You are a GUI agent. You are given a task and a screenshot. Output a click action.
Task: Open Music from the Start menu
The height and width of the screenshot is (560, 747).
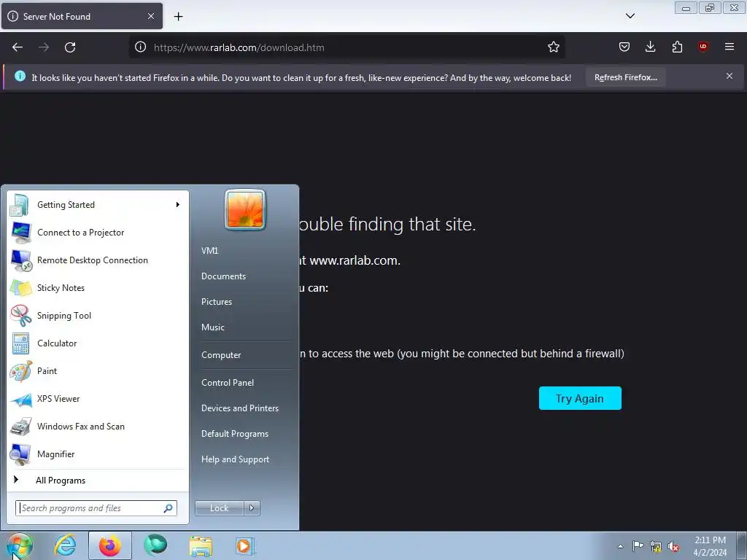[x=213, y=327]
